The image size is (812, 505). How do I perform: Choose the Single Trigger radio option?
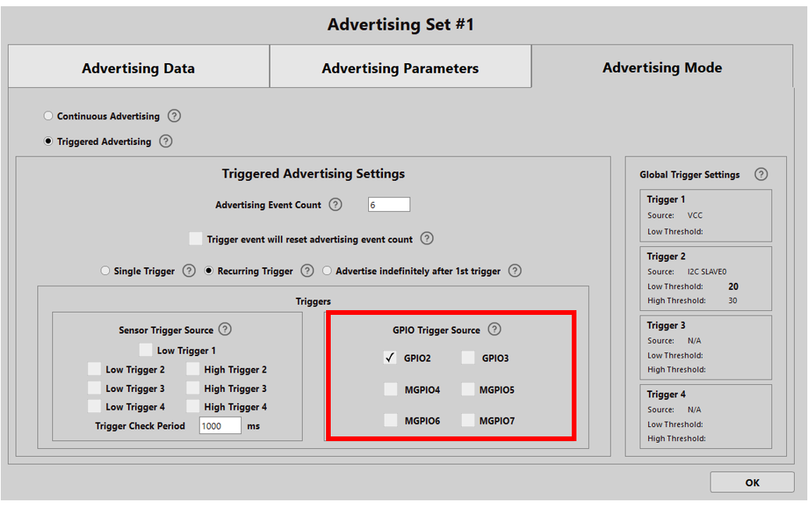tap(105, 271)
